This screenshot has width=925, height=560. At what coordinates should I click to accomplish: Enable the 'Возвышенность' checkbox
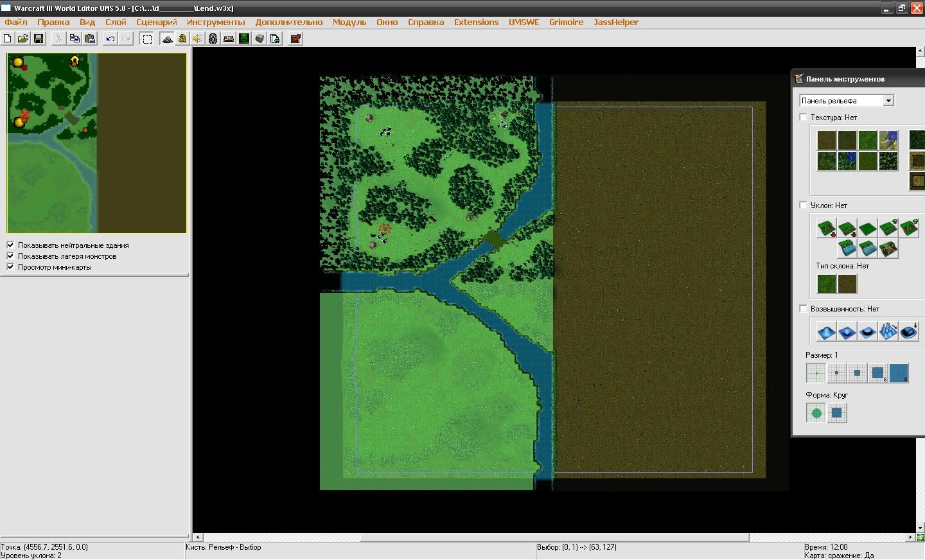(803, 308)
